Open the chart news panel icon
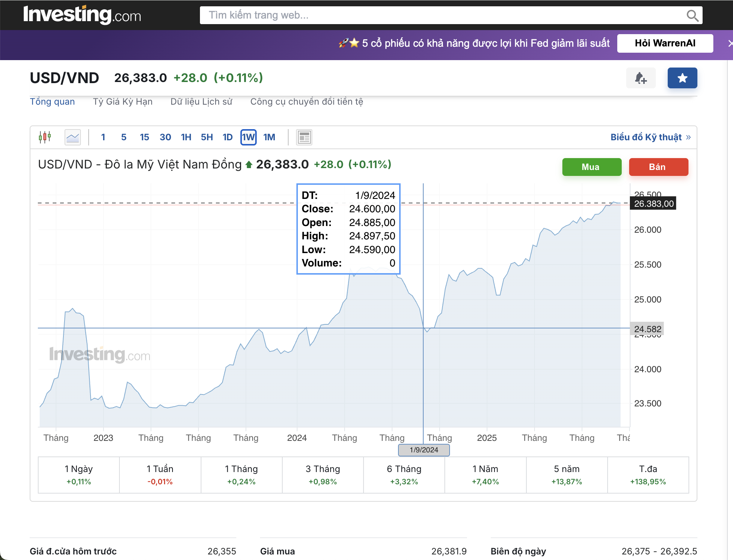Screen dimensions: 733x560 click(x=304, y=137)
